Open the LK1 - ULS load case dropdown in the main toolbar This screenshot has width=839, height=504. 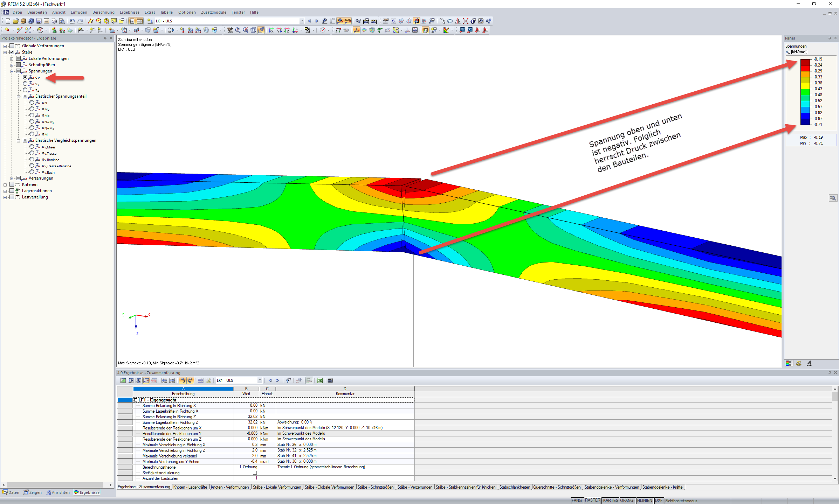[302, 21]
